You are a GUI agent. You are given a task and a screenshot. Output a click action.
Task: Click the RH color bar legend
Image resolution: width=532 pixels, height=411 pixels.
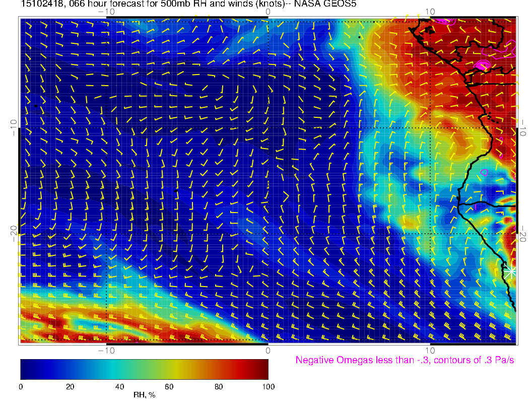coord(144,369)
